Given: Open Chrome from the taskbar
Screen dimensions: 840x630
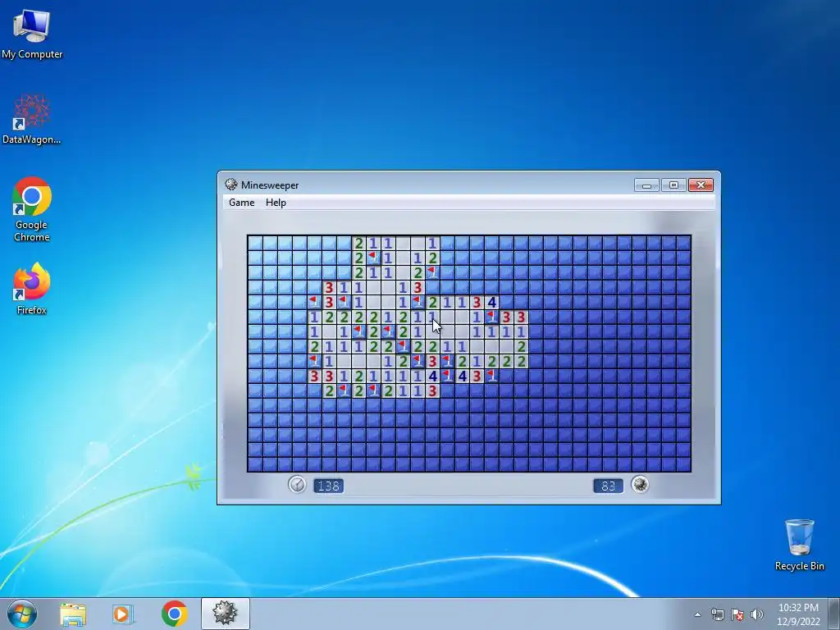Looking at the screenshot, I should click(x=174, y=614).
